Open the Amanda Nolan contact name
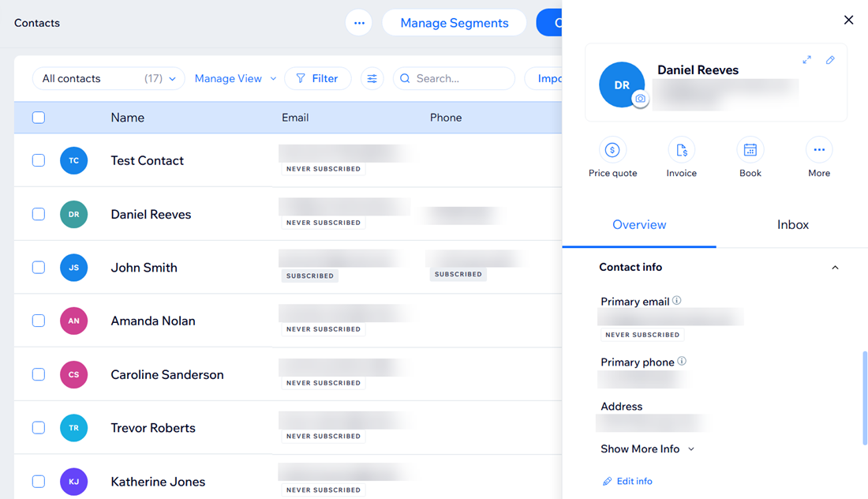The width and height of the screenshot is (868, 499). (153, 321)
